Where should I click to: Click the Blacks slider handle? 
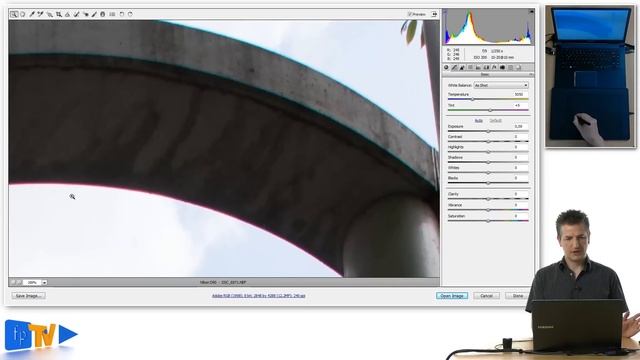[488, 183]
